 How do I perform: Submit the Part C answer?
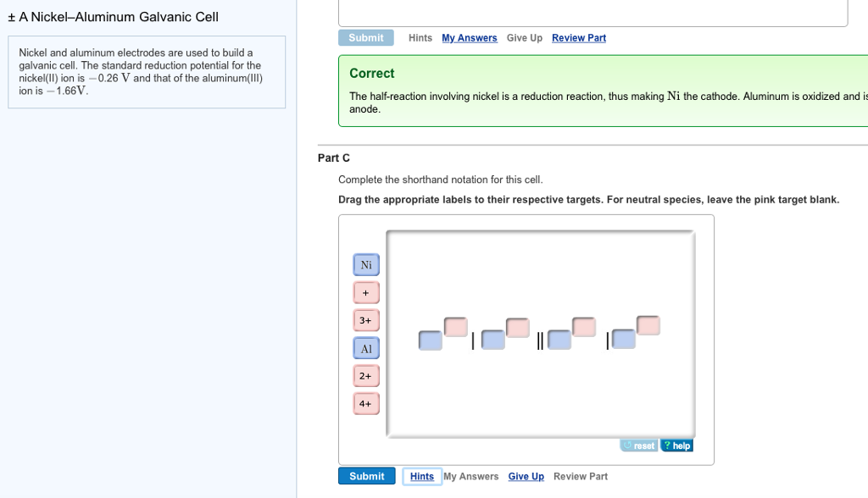pyautogui.click(x=366, y=477)
